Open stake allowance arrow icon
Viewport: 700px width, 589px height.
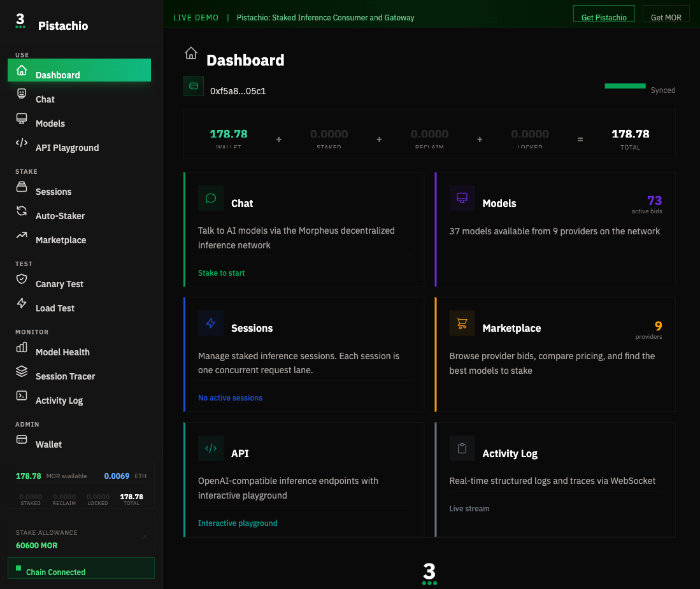[x=144, y=537]
